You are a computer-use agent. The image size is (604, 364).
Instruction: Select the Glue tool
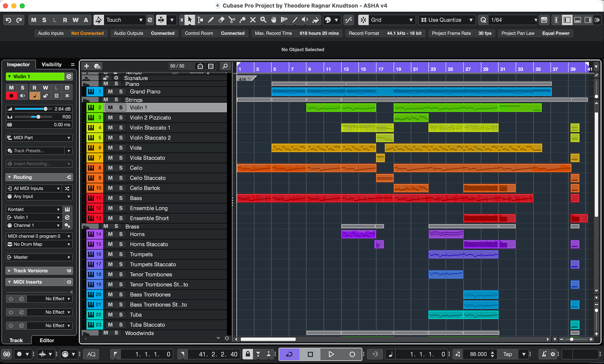coord(242,20)
